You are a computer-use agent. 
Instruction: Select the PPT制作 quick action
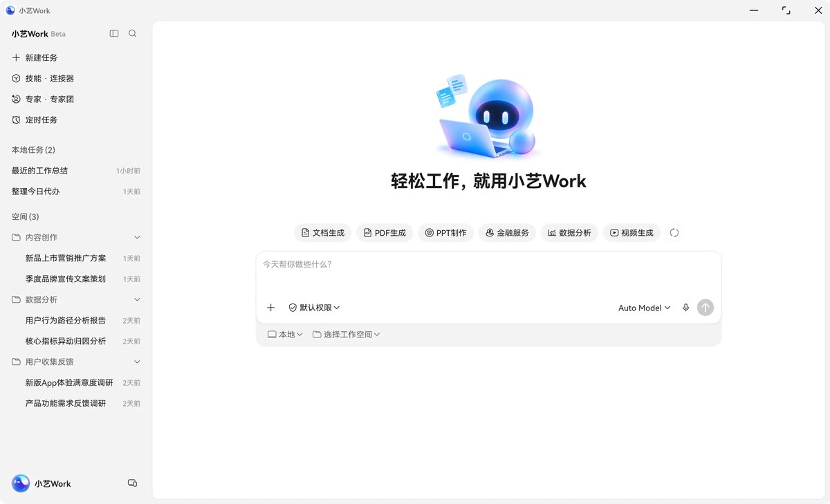445,233
